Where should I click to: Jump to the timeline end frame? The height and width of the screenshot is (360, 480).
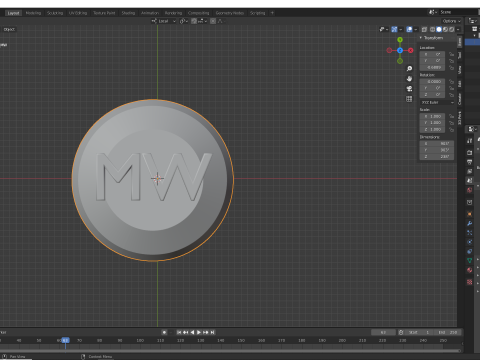click(213, 332)
